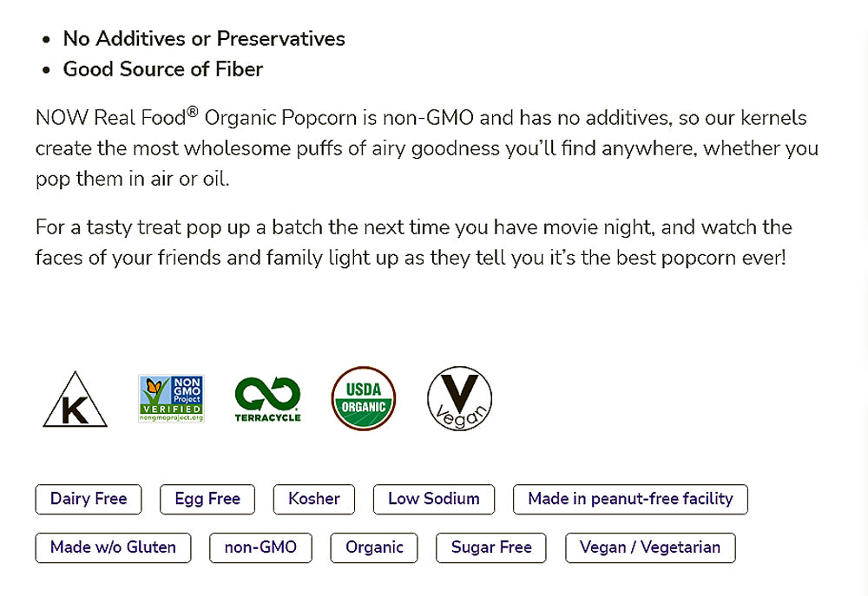Click the Vegan V circle icon
868x596 pixels.
[x=460, y=399]
